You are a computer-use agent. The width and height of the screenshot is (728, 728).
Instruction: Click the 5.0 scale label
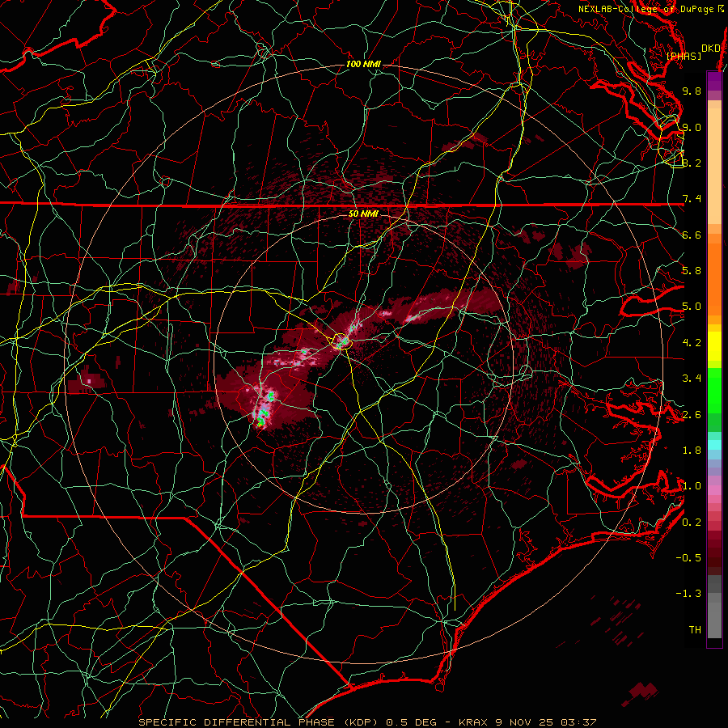(x=692, y=307)
